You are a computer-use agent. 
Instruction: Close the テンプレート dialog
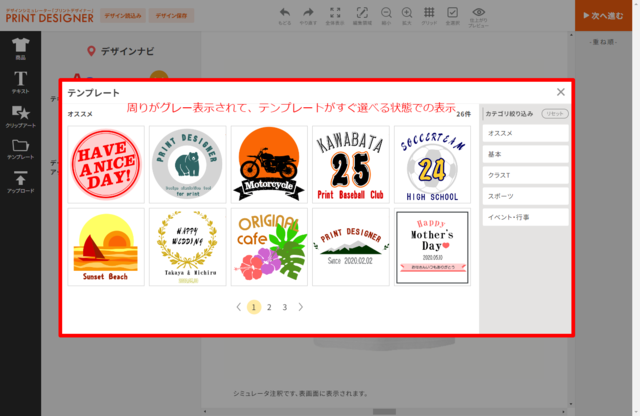click(x=561, y=92)
